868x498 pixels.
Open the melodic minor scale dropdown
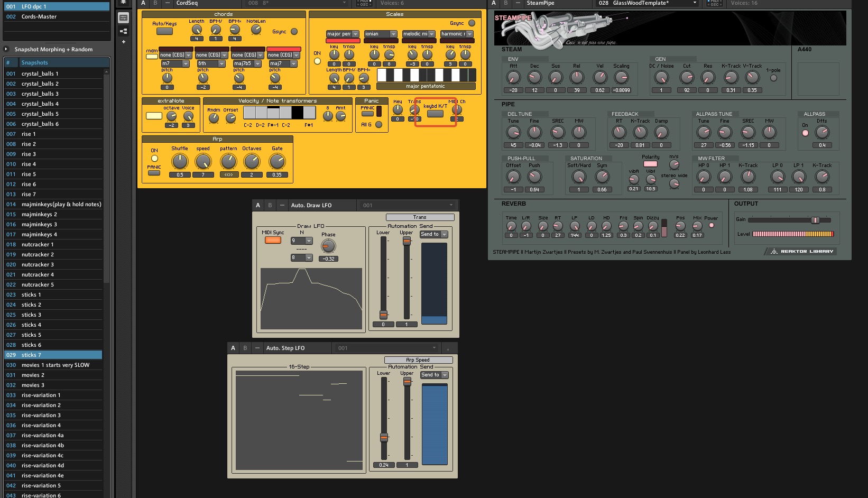coord(419,34)
